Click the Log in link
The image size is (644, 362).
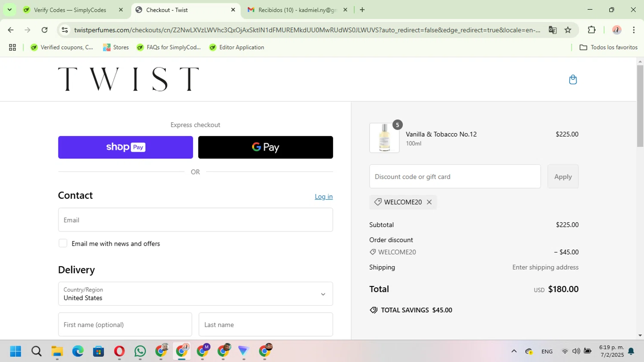[x=324, y=196]
